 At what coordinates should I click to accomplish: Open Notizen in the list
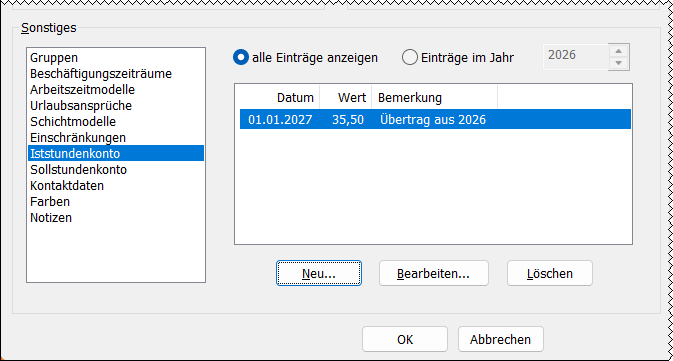[x=116, y=218]
